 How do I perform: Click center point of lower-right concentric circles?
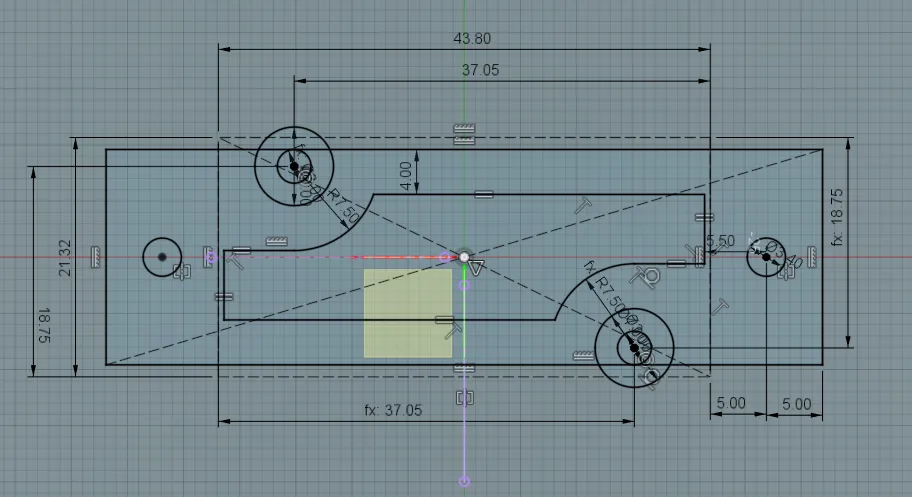pyautogui.click(x=634, y=348)
